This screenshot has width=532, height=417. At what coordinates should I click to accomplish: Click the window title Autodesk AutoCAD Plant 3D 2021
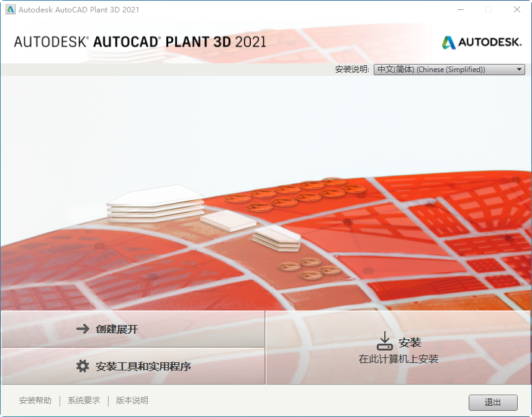(x=79, y=10)
